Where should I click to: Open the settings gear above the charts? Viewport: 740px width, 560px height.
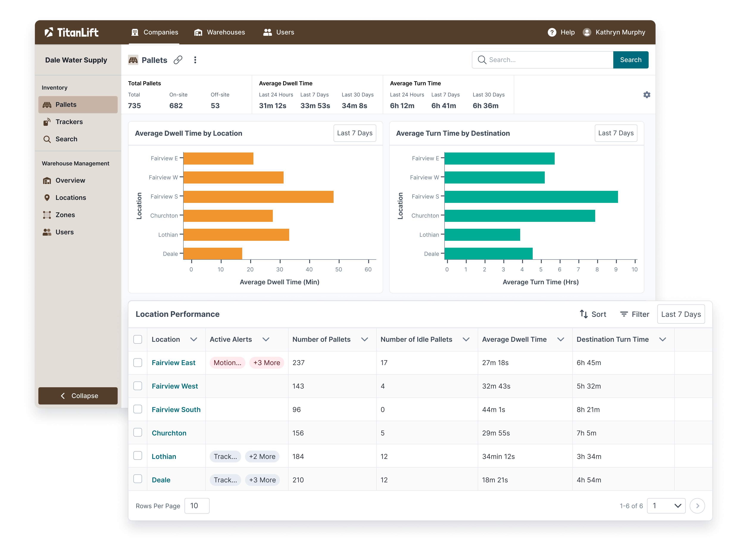pyautogui.click(x=647, y=95)
